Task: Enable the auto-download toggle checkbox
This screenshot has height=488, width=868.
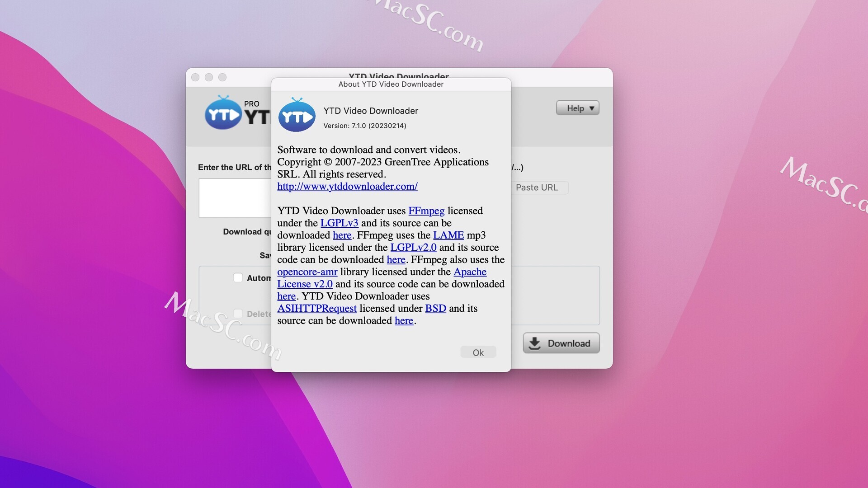Action: 237,277
